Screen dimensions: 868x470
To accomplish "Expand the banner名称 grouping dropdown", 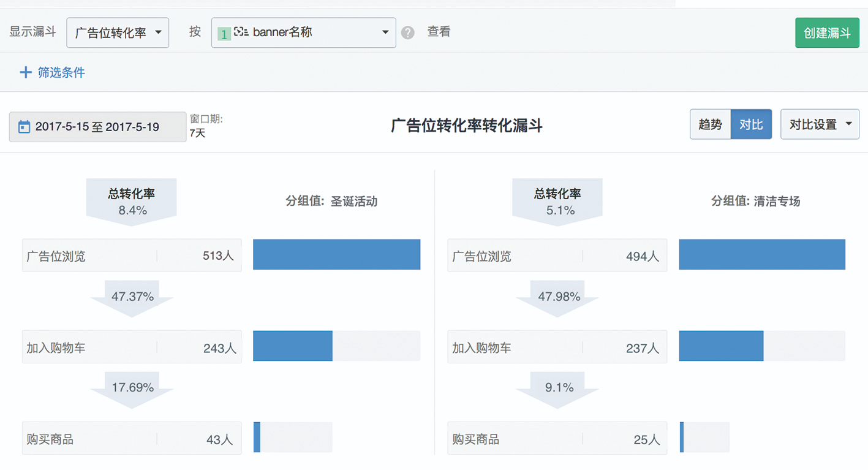I will pyautogui.click(x=385, y=32).
